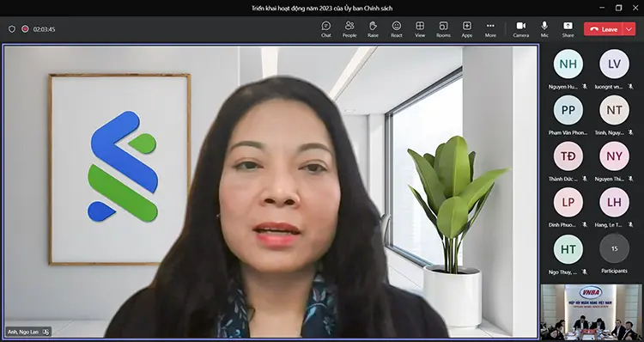Click the red recording indicator
Viewport: 644px width, 342px height.
[25, 28]
